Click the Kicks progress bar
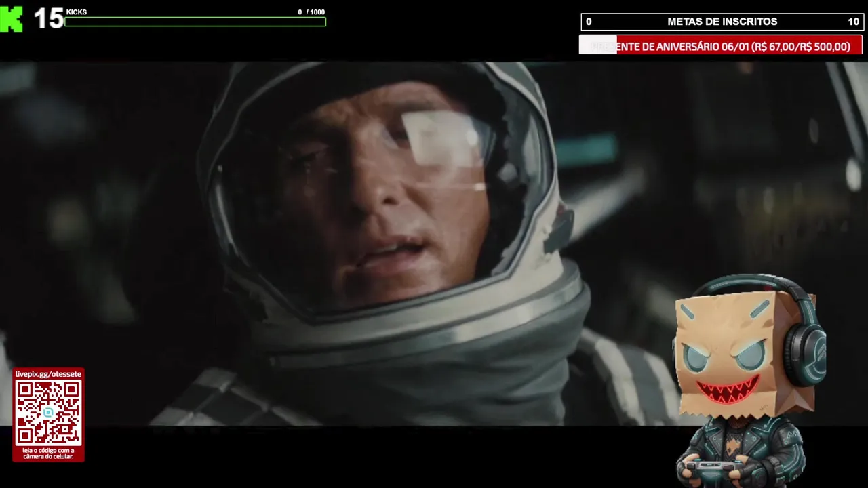The width and height of the screenshot is (868, 488). coord(195,22)
